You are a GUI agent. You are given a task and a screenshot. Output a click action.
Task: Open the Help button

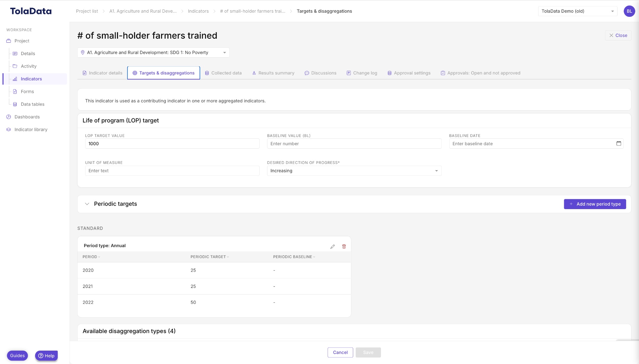46,356
